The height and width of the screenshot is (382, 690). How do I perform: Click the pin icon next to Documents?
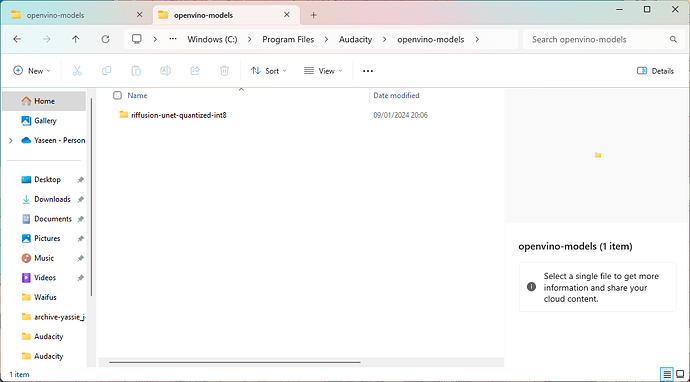tap(81, 219)
